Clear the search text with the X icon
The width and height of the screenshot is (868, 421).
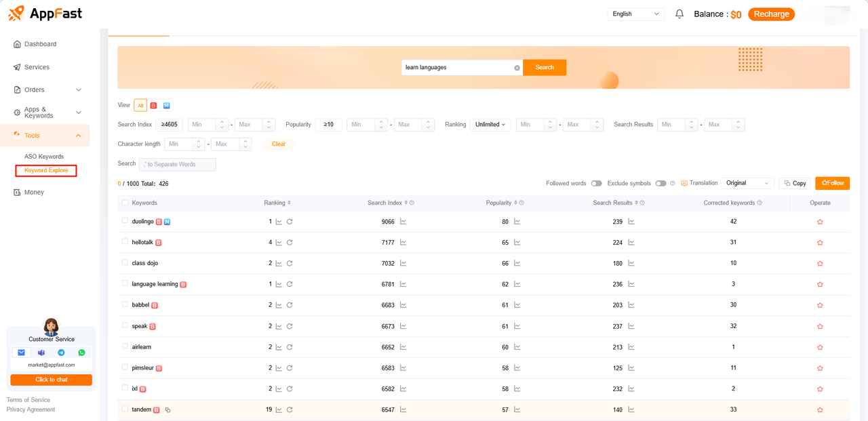517,68
